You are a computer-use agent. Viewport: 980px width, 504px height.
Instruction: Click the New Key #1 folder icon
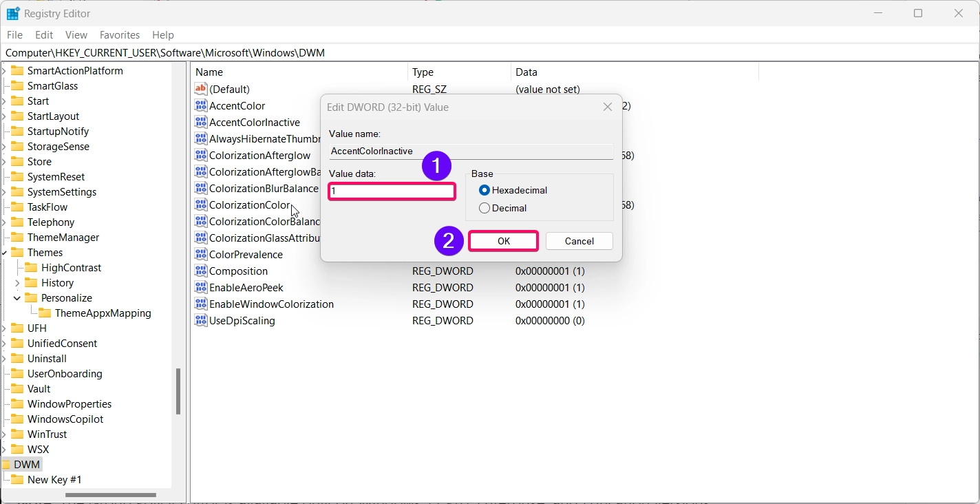point(17,479)
